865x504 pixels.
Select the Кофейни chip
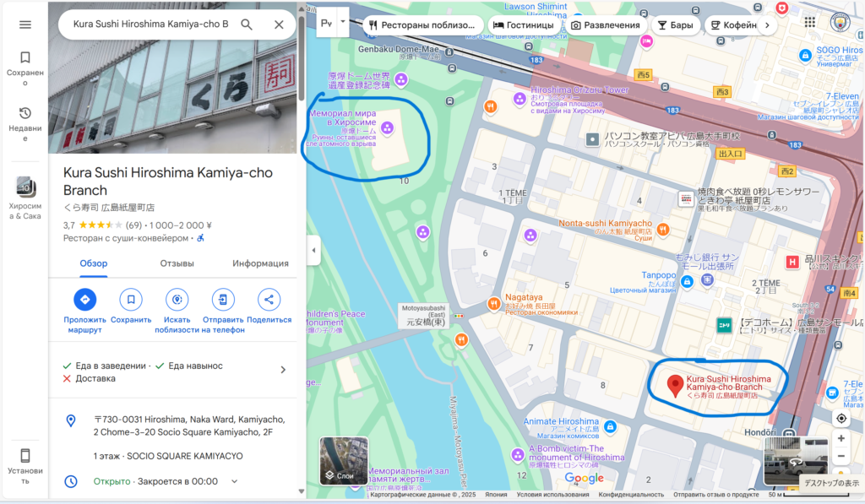[x=733, y=24]
